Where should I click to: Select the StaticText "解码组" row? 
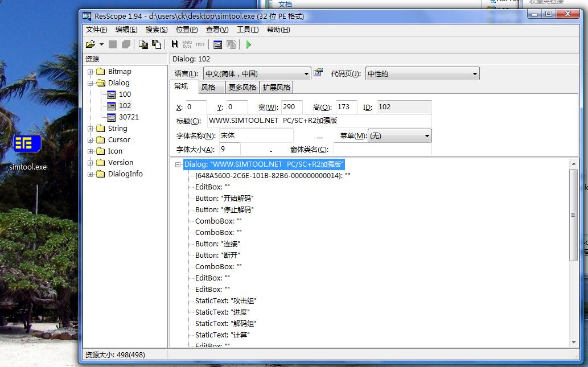coord(226,324)
